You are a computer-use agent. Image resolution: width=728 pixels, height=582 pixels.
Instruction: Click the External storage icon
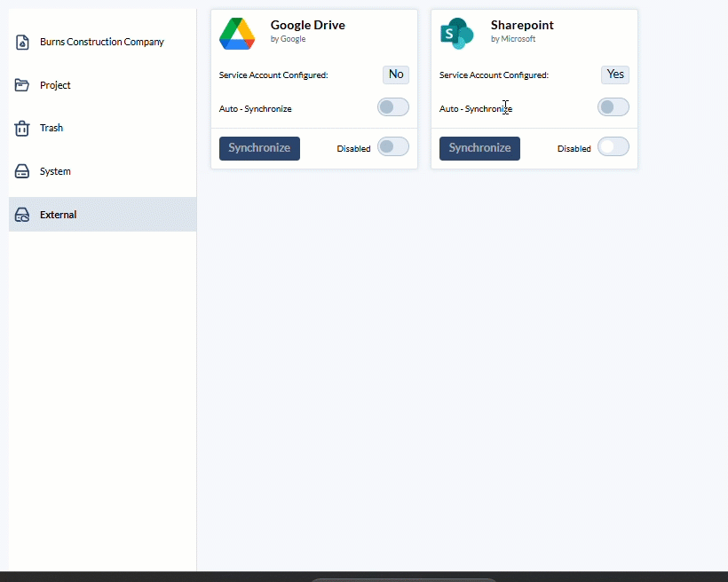click(x=22, y=215)
